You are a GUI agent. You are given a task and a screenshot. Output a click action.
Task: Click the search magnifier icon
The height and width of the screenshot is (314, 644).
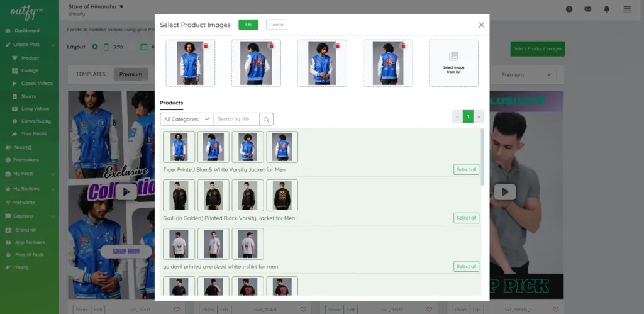tap(267, 119)
